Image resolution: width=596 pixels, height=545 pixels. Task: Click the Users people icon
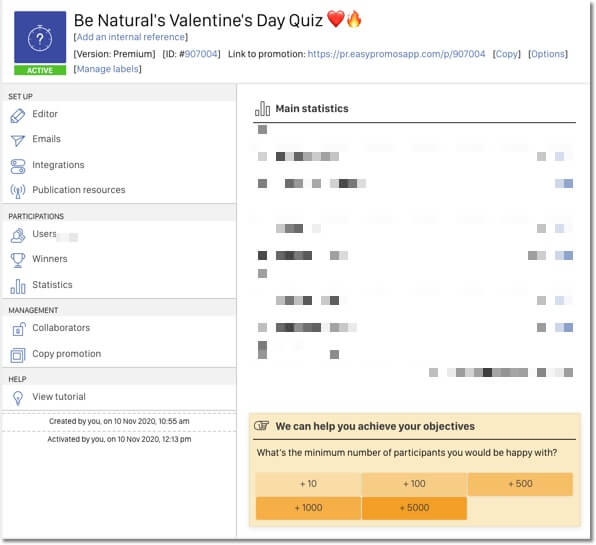(17, 236)
